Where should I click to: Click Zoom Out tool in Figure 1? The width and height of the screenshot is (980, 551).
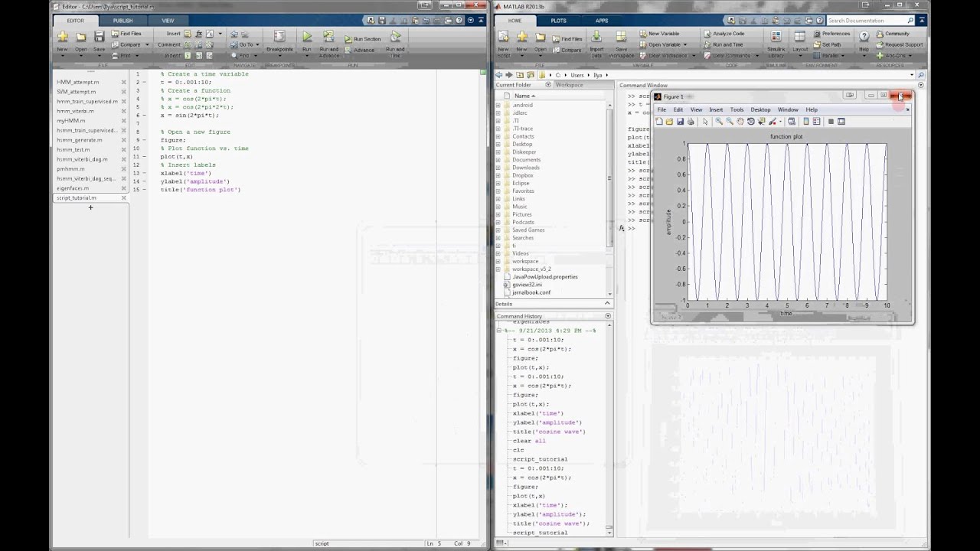[729, 122]
